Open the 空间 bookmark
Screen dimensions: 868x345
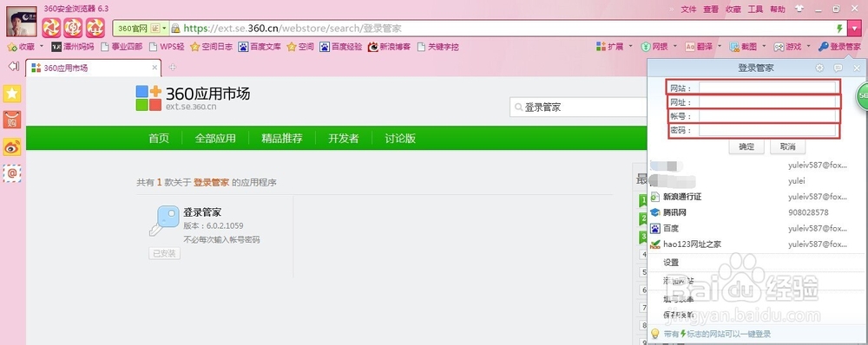point(300,47)
